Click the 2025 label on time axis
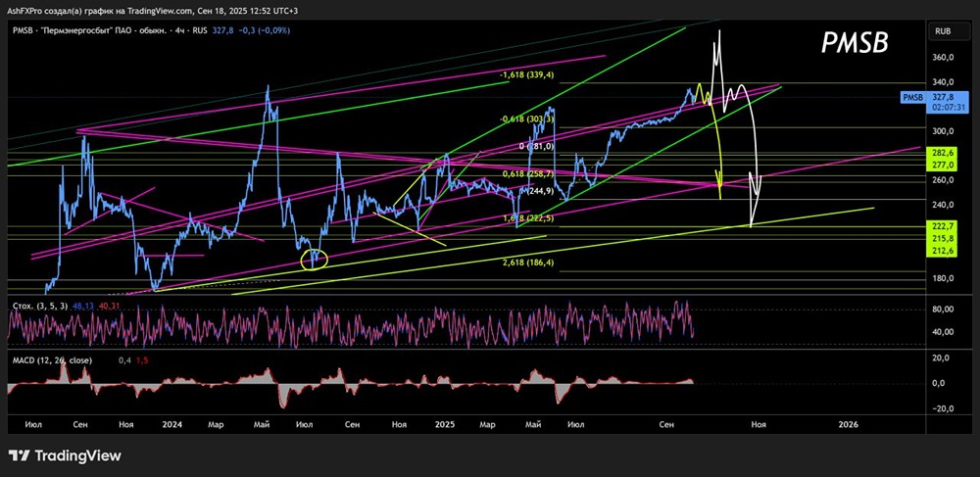The image size is (980, 477). (445, 424)
